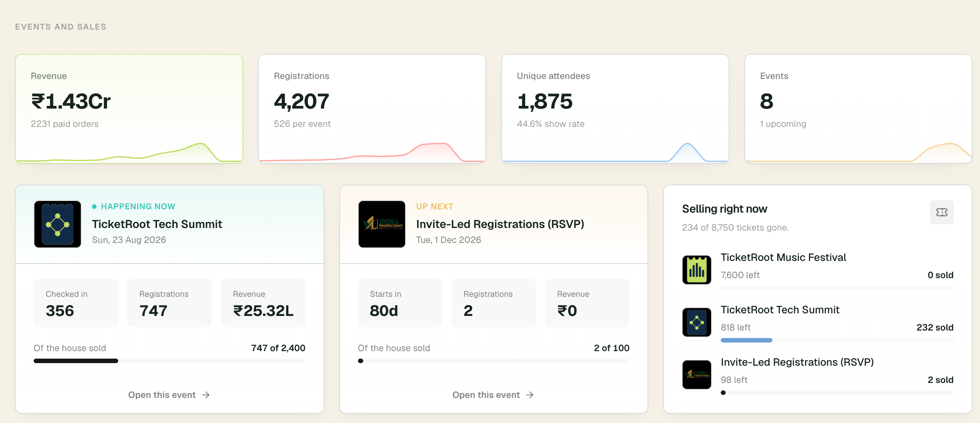Click the RSVP 2 sold progress bar in selling list
980x423 pixels.
pyautogui.click(x=837, y=393)
